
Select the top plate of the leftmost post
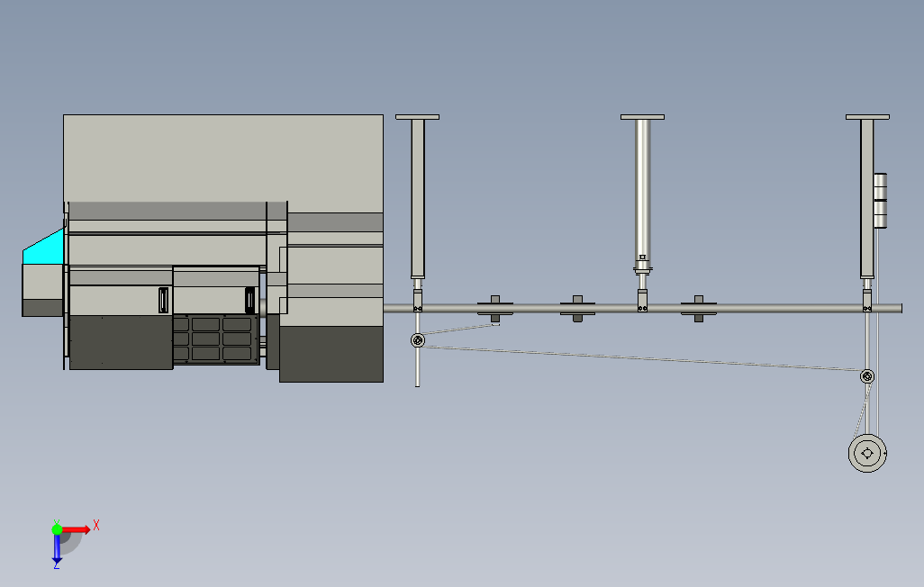click(x=417, y=117)
